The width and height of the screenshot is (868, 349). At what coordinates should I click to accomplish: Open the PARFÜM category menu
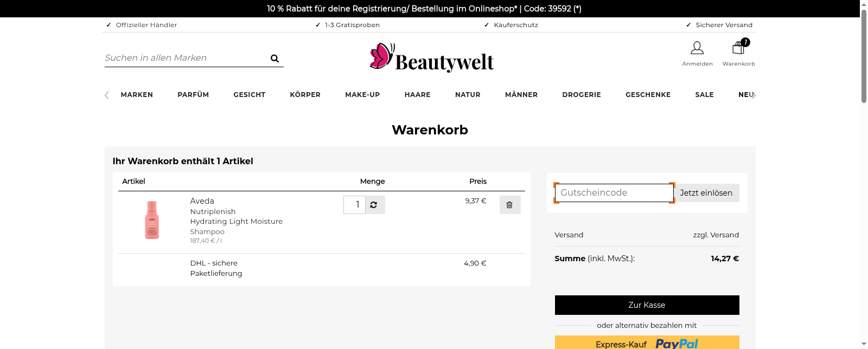(193, 95)
